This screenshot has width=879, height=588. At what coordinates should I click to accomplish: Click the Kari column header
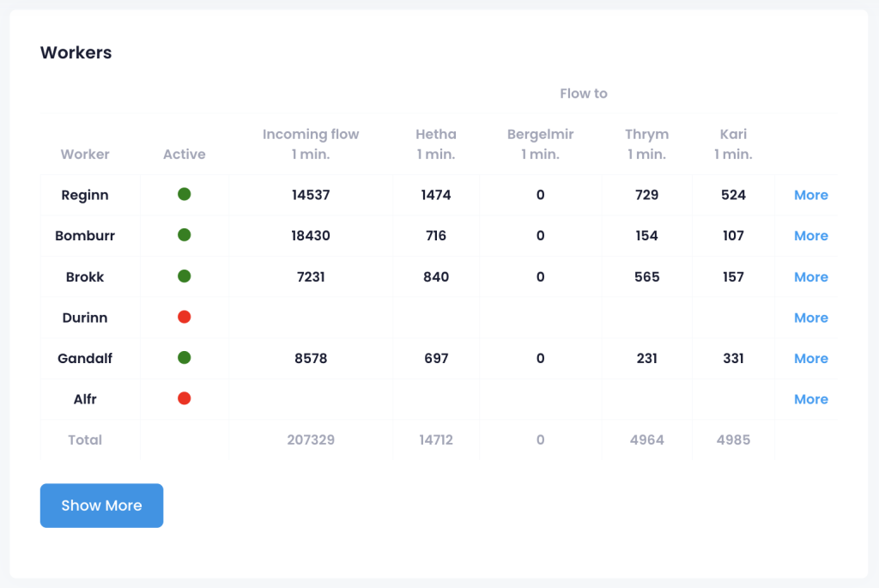point(733,144)
